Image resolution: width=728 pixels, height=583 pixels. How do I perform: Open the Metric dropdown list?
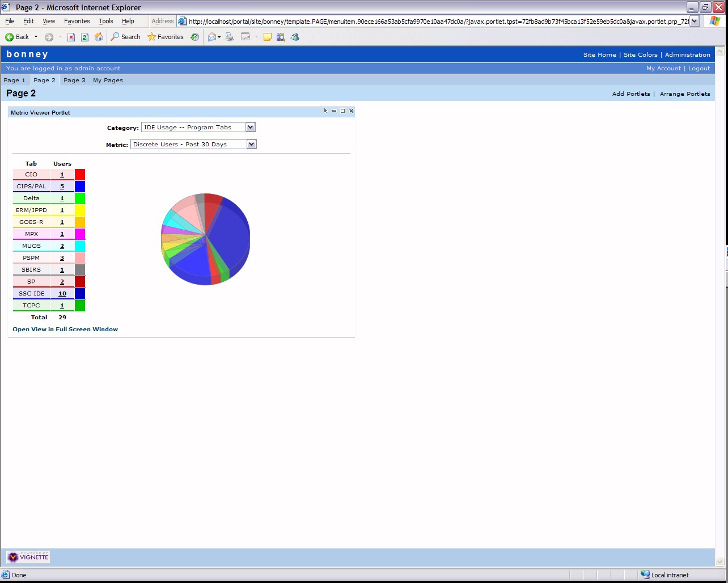[x=251, y=145]
